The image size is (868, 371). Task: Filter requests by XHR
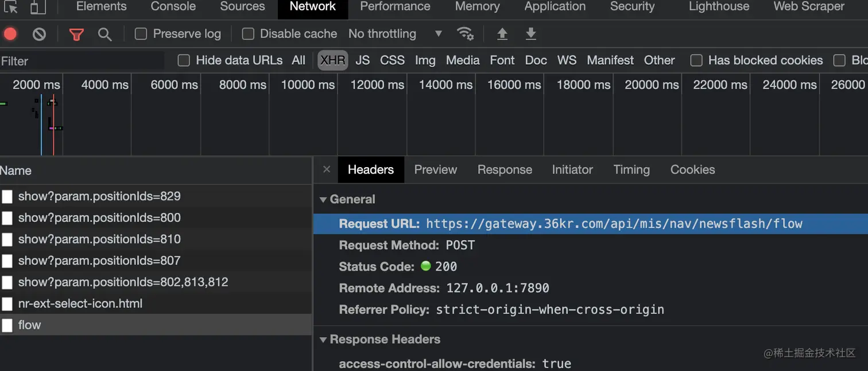coord(333,60)
